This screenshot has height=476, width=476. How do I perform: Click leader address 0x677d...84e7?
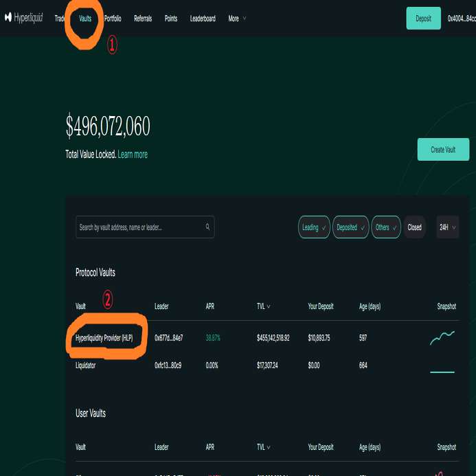point(169,338)
